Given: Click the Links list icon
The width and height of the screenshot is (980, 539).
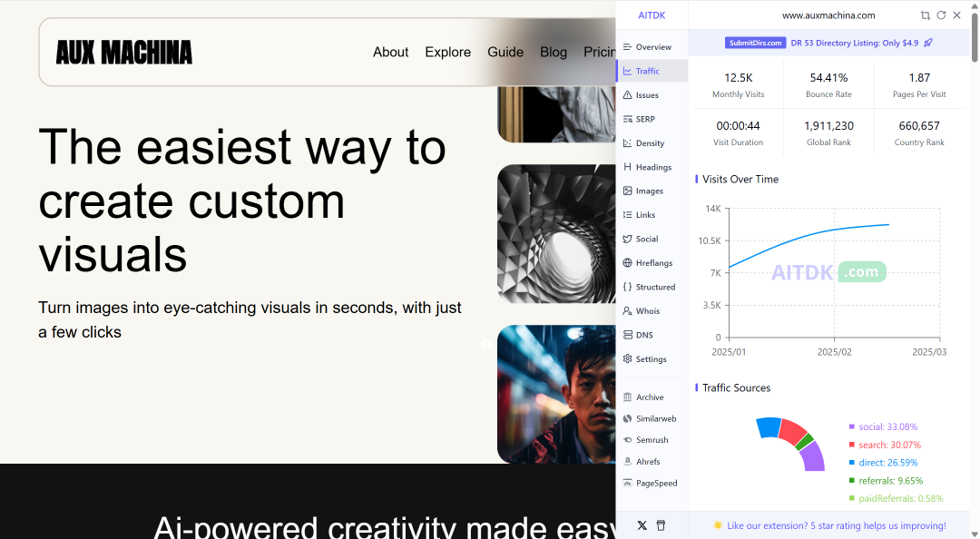Looking at the screenshot, I should tap(628, 214).
